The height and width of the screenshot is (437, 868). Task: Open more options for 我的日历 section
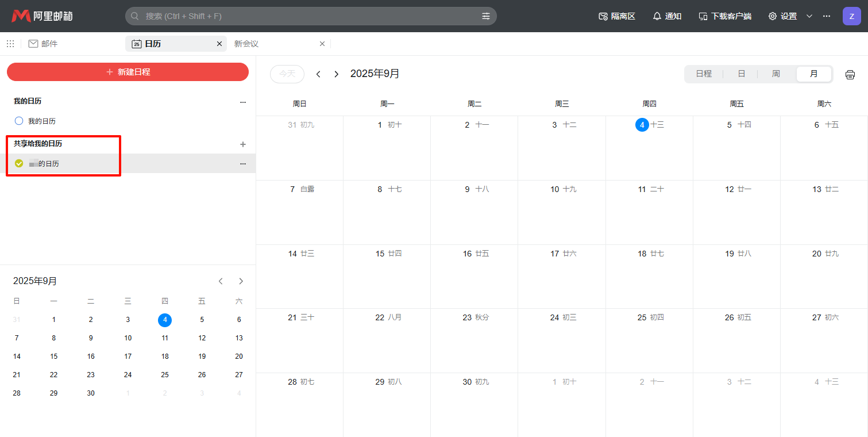coord(242,102)
